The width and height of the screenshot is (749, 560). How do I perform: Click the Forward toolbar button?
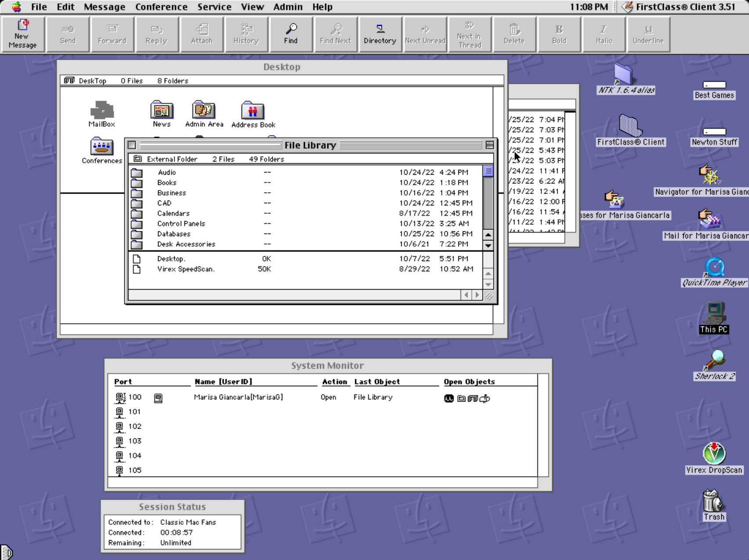coord(112,34)
